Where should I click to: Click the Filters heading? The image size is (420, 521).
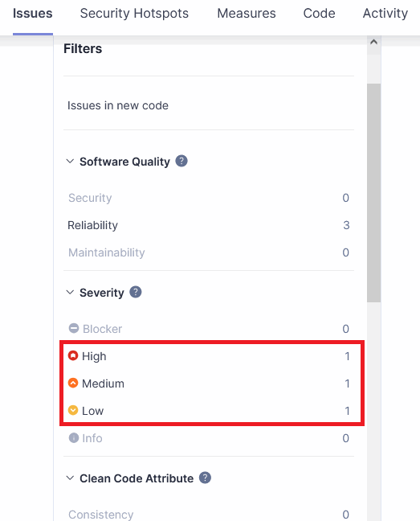pos(83,48)
